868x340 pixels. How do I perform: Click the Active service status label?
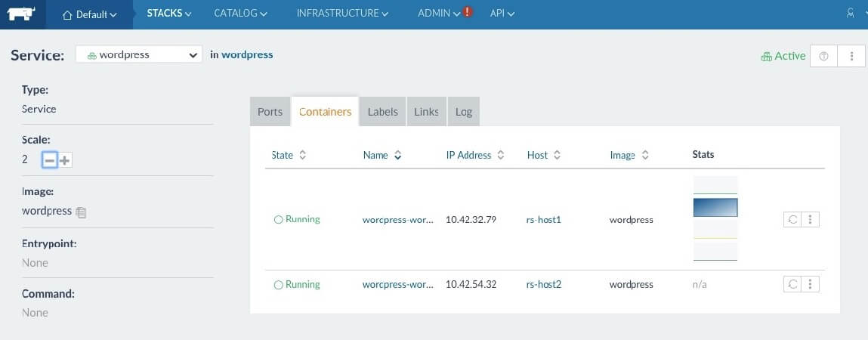[783, 55]
